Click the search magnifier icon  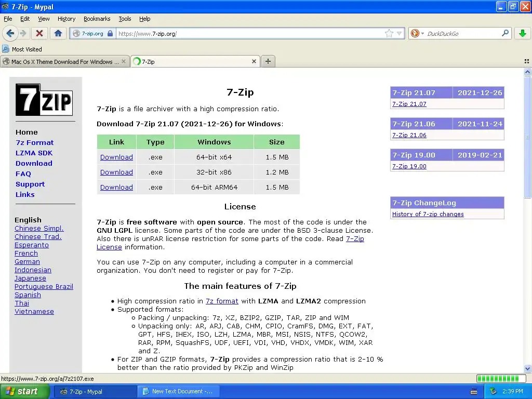[x=505, y=33]
